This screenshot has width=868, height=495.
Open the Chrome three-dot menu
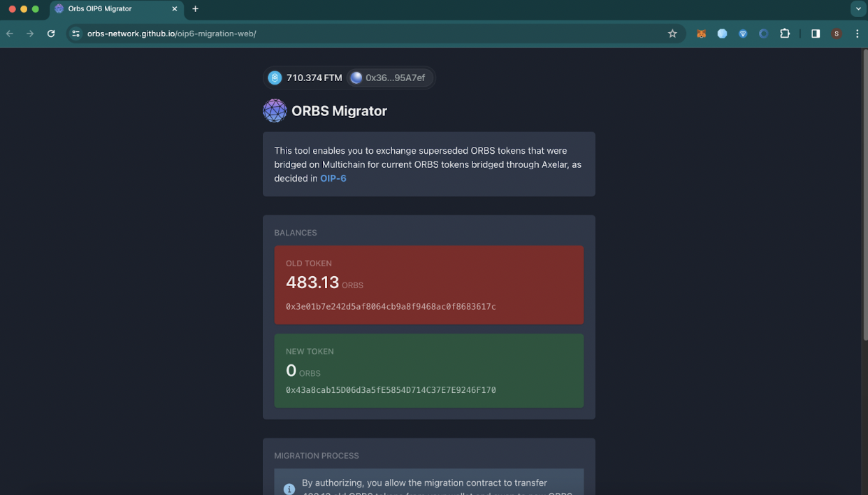pyautogui.click(x=858, y=33)
